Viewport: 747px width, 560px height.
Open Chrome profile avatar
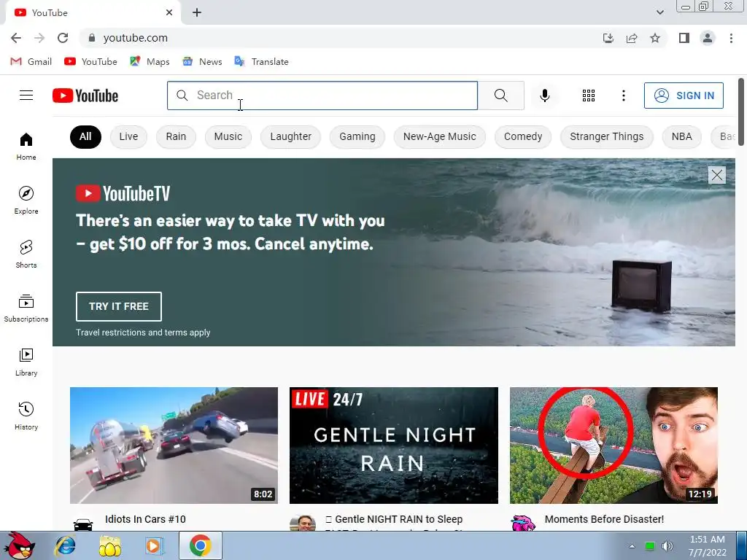point(708,38)
